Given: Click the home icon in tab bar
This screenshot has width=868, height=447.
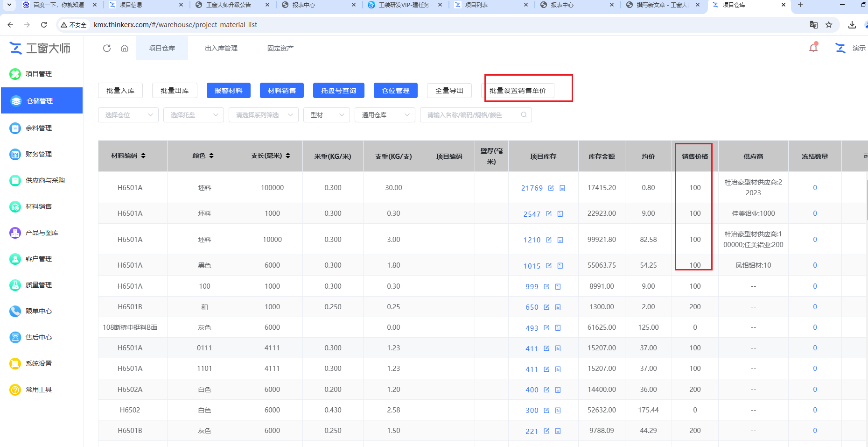Looking at the screenshot, I should (125, 48).
